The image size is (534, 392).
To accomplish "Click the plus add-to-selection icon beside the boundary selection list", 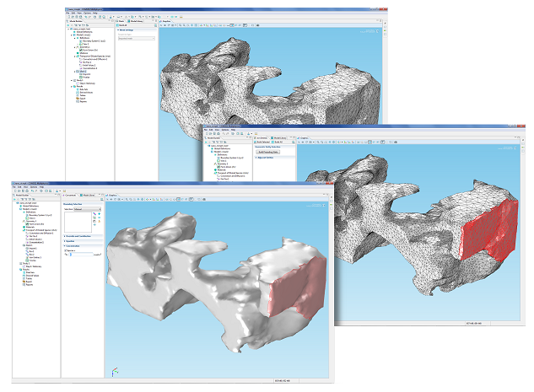I will pyautogui.click(x=99, y=213).
